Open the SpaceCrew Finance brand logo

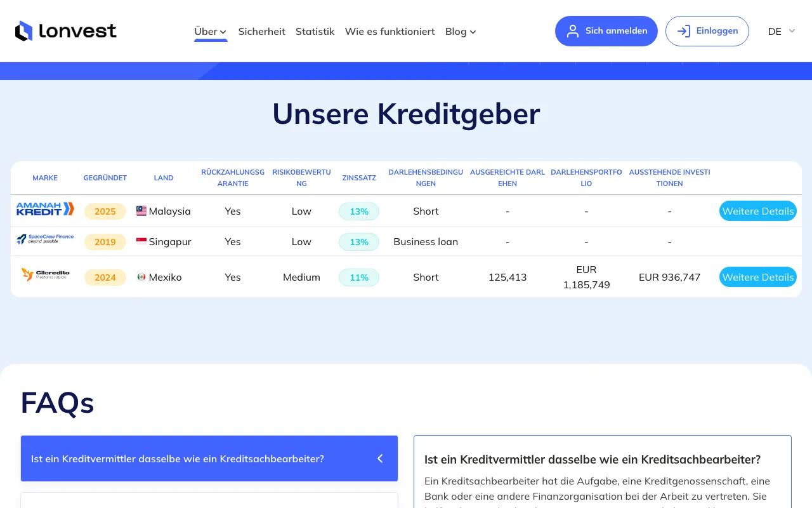[45, 239]
